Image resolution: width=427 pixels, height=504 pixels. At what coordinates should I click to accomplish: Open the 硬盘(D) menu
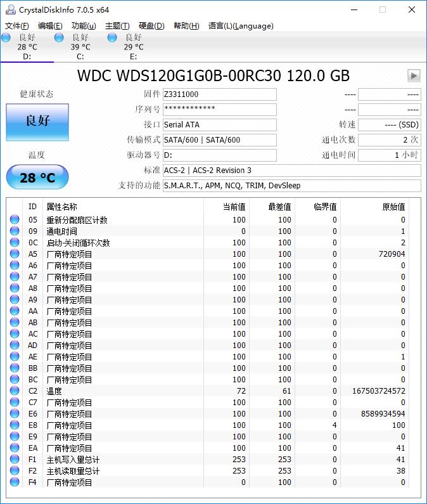click(x=151, y=26)
